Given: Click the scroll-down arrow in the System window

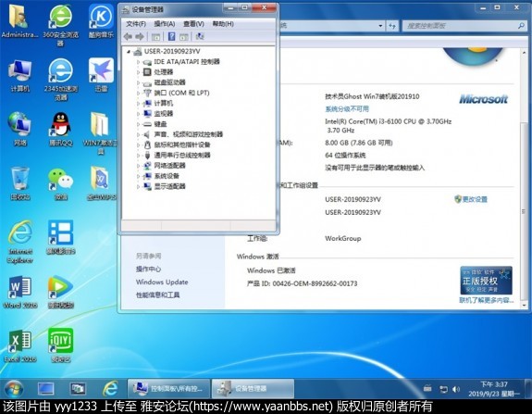Looking at the screenshot, I should tap(525, 305).
